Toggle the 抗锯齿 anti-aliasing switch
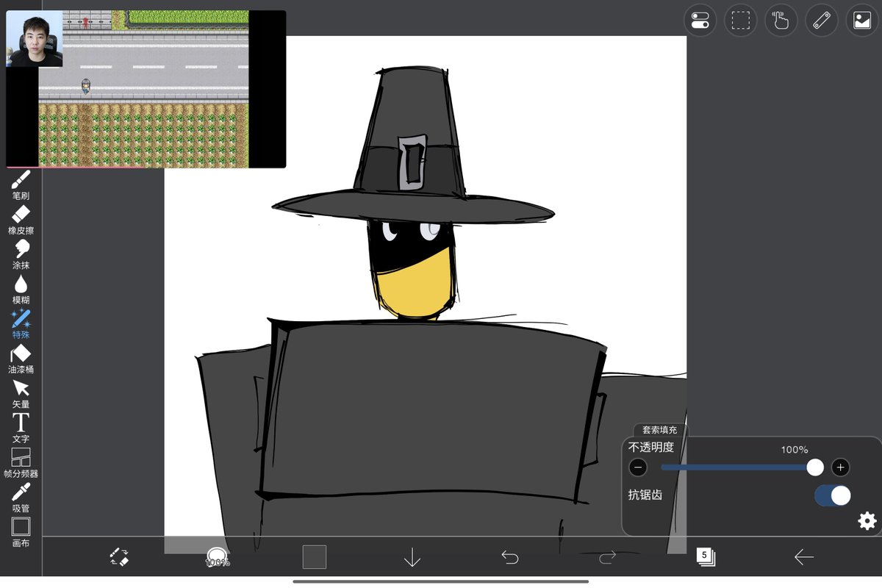882x588 pixels. click(x=833, y=495)
